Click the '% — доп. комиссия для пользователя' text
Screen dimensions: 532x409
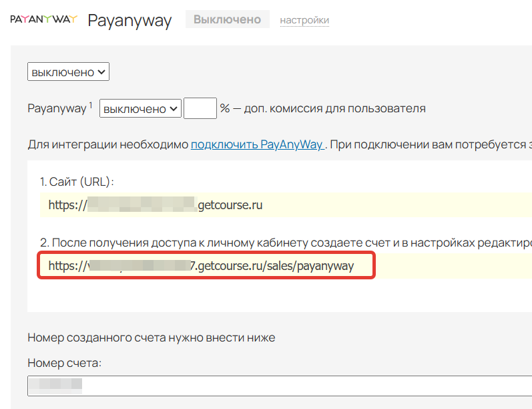pos(322,108)
